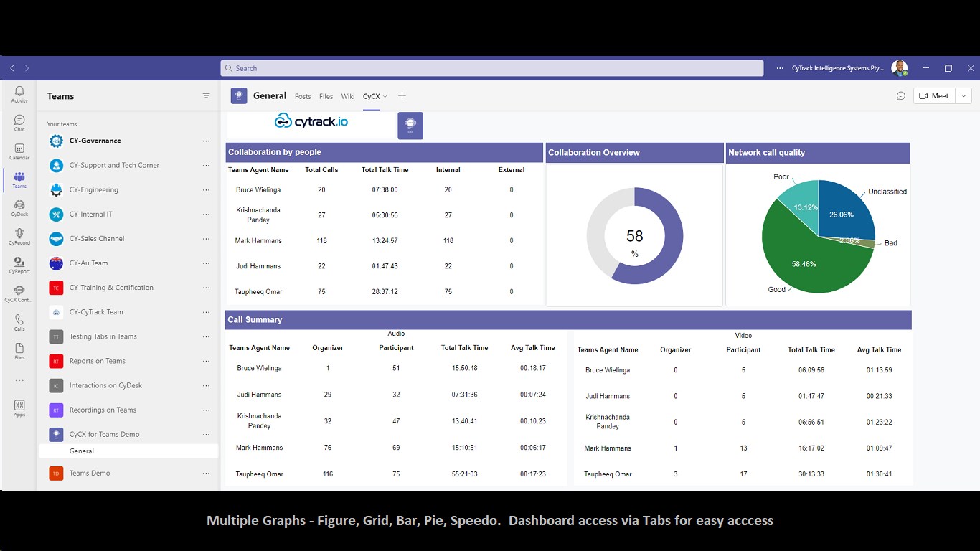Click the General channel icon in the header
980x551 pixels.
coord(239,95)
